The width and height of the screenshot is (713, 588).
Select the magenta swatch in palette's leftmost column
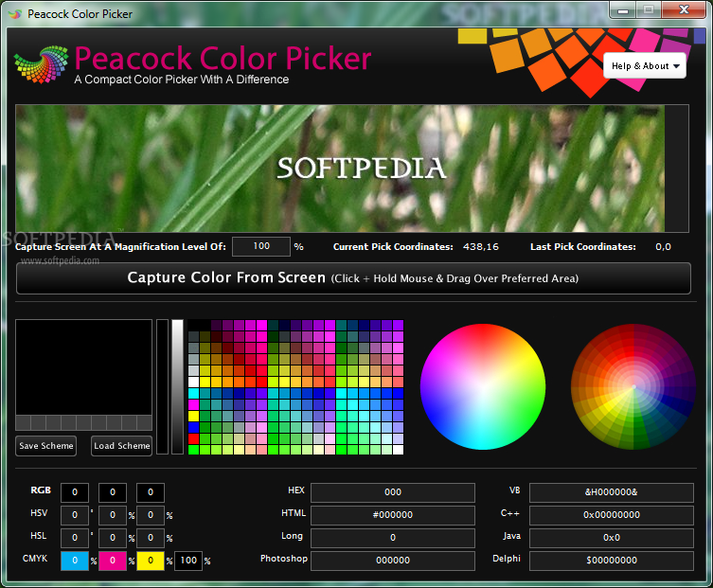point(194,404)
